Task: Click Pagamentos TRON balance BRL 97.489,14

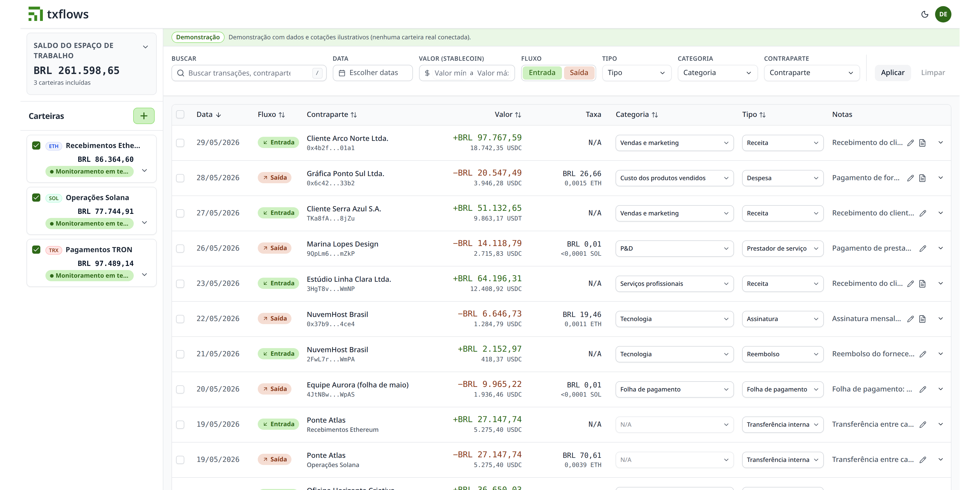Action: pyautogui.click(x=105, y=263)
